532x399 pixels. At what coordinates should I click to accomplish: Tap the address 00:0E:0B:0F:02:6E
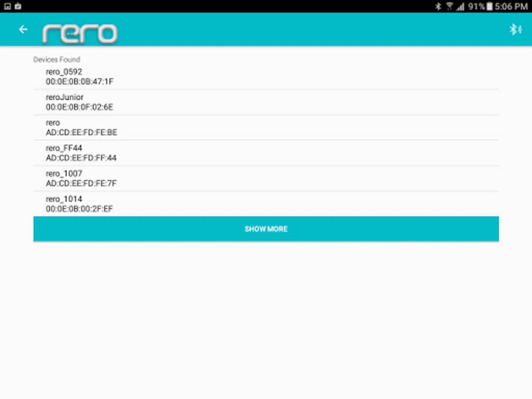click(x=80, y=107)
